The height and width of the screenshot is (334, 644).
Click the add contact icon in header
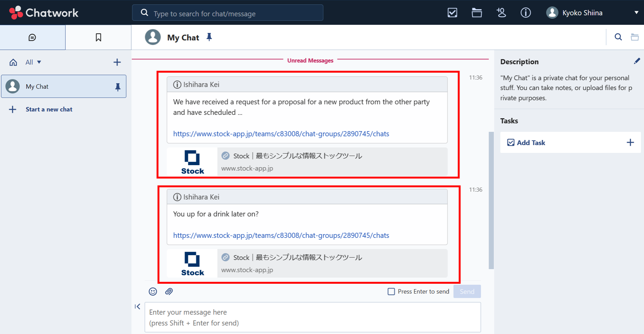pos(501,13)
